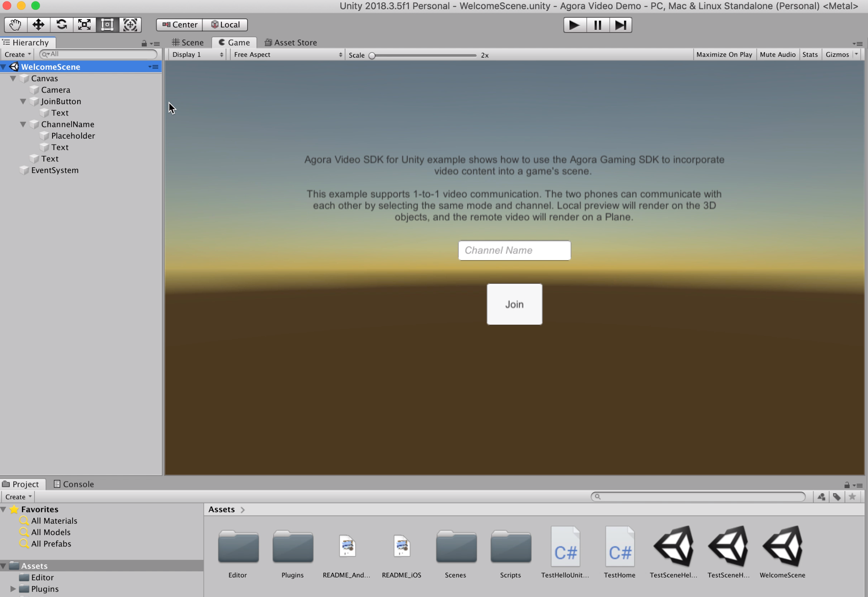The height and width of the screenshot is (597, 868).
Task: Select the Rect Transform tool
Action: [x=107, y=25]
